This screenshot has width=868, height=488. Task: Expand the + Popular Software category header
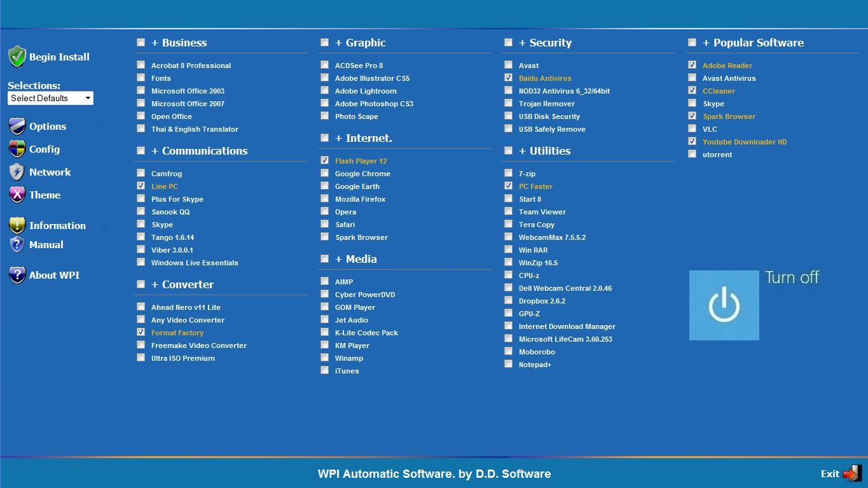click(753, 43)
